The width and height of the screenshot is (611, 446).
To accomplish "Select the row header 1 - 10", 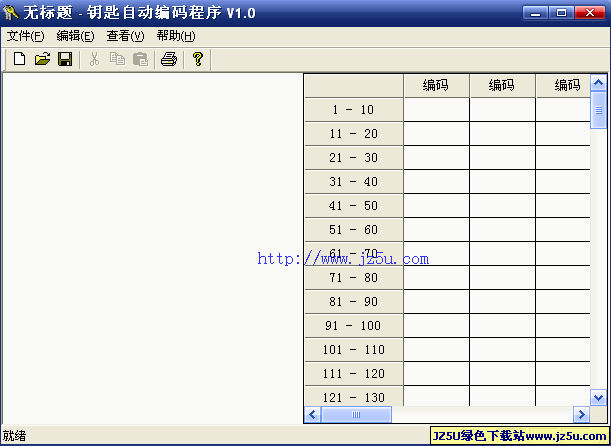I will [x=353, y=110].
